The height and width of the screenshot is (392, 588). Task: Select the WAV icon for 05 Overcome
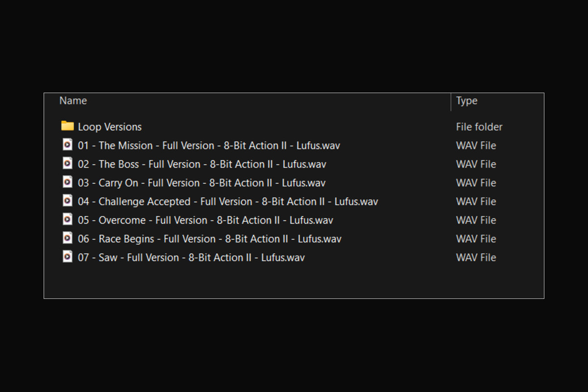pos(67,220)
